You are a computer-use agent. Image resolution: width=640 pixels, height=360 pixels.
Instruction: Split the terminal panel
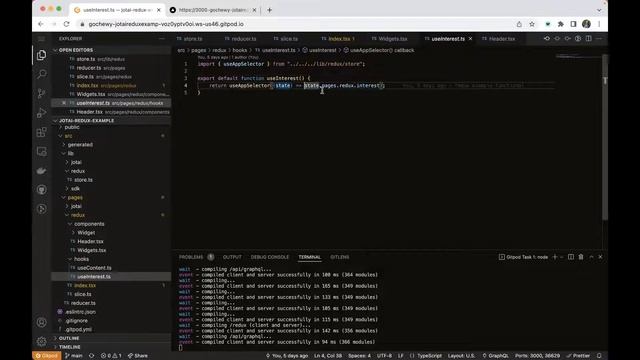click(571, 257)
